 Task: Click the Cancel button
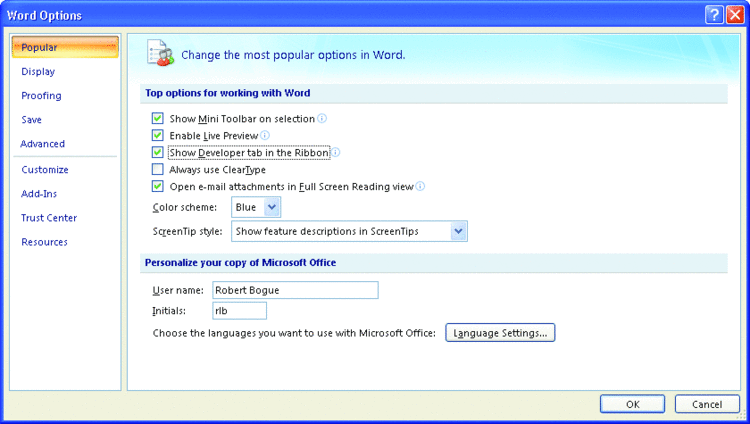pos(707,404)
